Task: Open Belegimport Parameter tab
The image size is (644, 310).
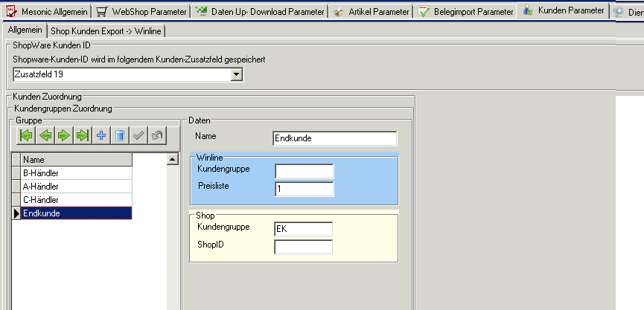Action: [466, 12]
